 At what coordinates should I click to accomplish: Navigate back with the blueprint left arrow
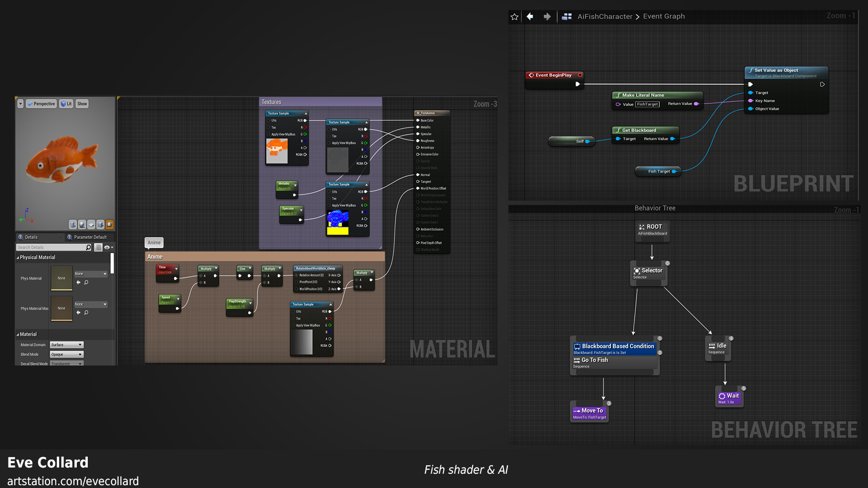(x=530, y=17)
